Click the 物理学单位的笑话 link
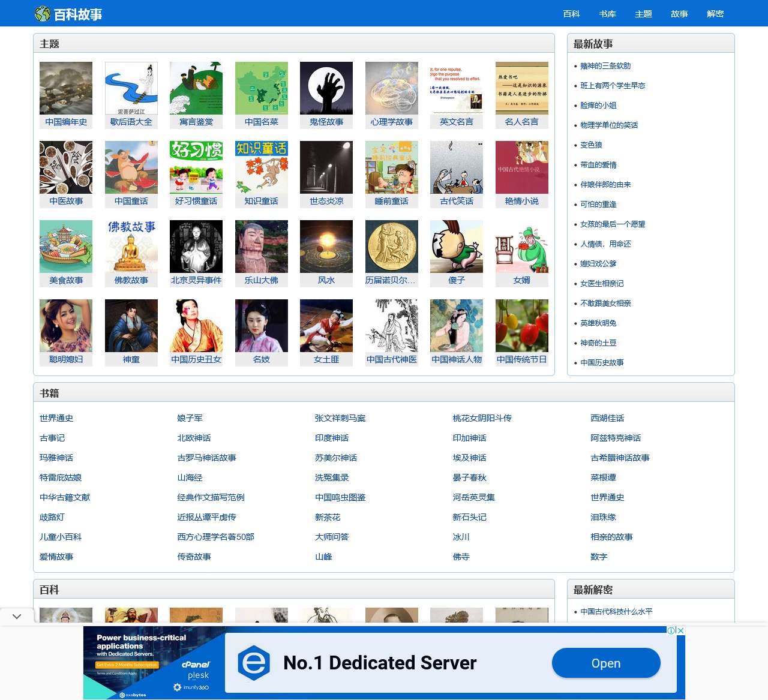The width and height of the screenshot is (768, 700). [609, 125]
